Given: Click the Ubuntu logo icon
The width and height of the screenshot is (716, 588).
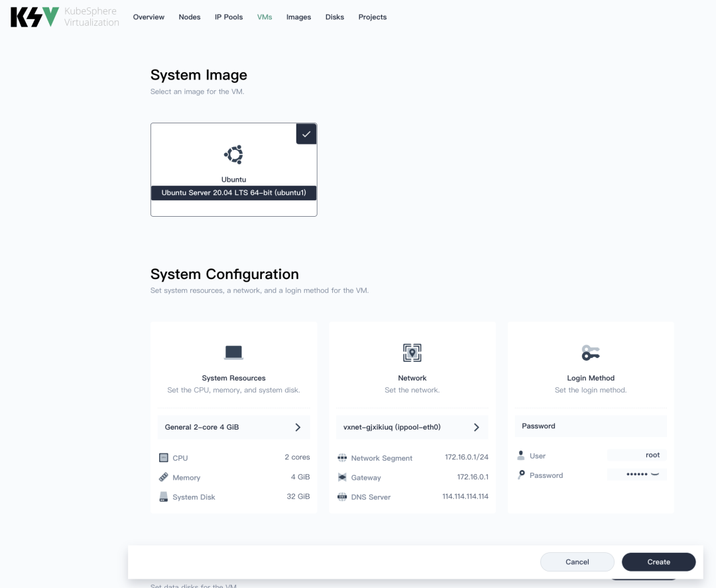Looking at the screenshot, I should coord(233,154).
